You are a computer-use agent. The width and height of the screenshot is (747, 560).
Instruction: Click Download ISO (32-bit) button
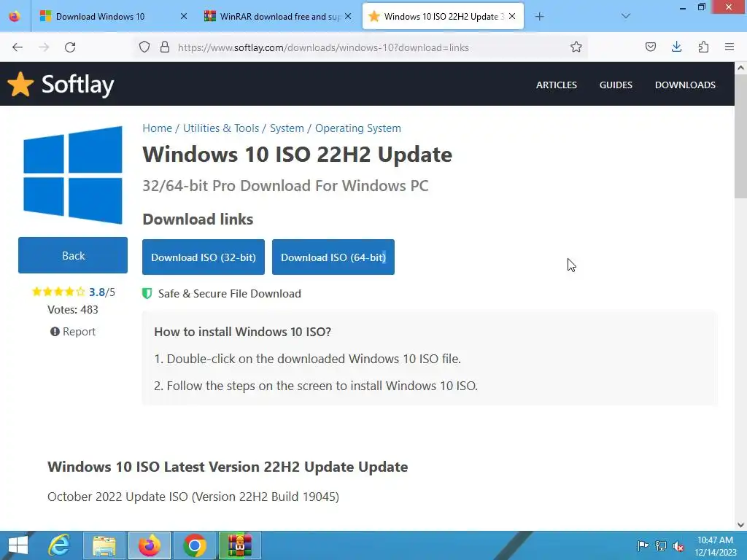tap(204, 257)
